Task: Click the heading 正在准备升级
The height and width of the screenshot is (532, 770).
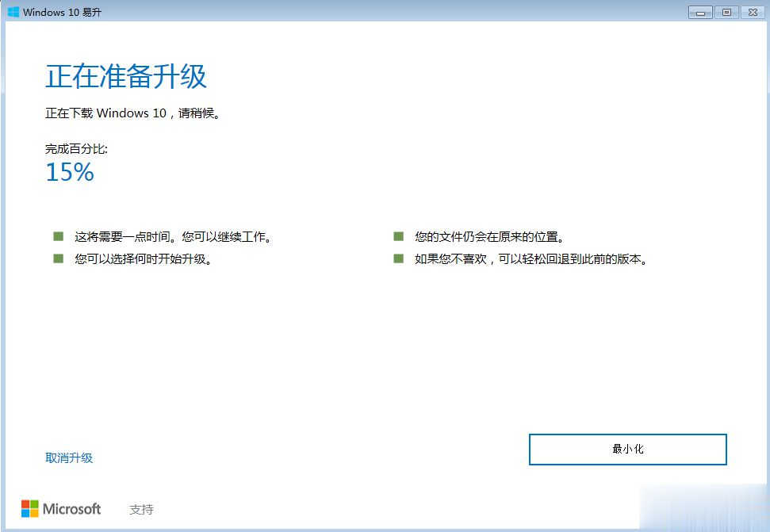Action: click(x=126, y=77)
